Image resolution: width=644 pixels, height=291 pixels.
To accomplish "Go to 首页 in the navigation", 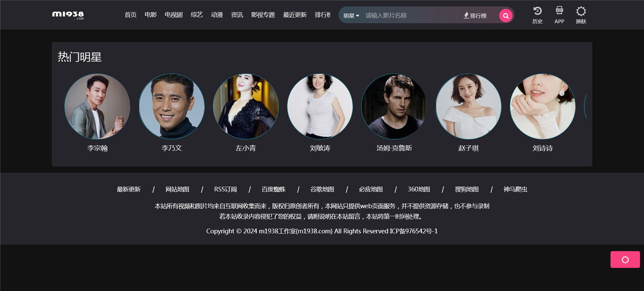I will pyautogui.click(x=131, y=15).
